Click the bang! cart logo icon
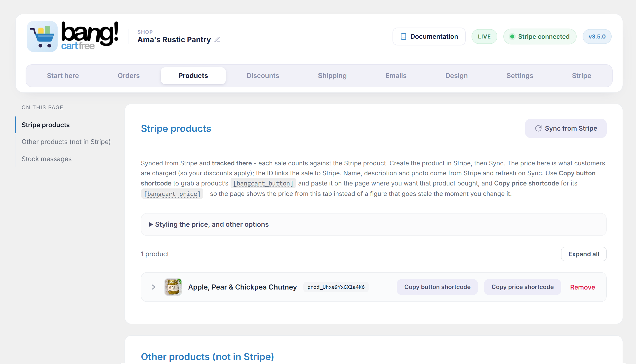 pos(42,36)
